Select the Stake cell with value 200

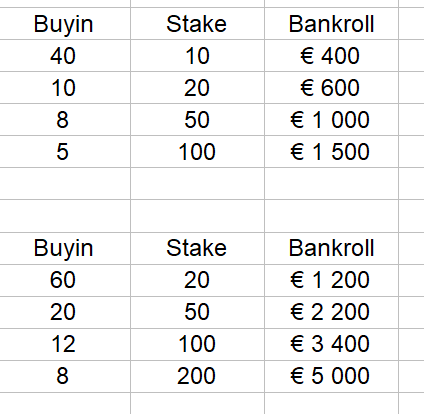coord(197,376)
